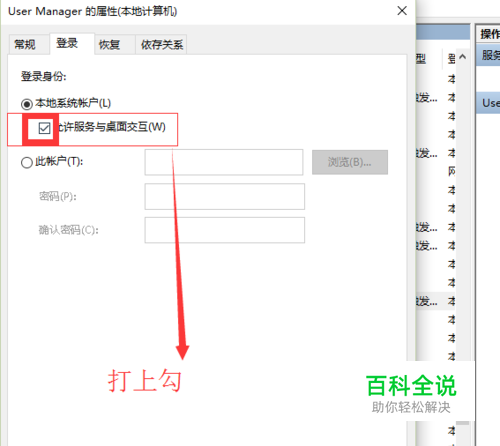This screenshot has width=500, height=446.
Task: Click scroll-up arrow in Services list
Action: click(462, 57)
